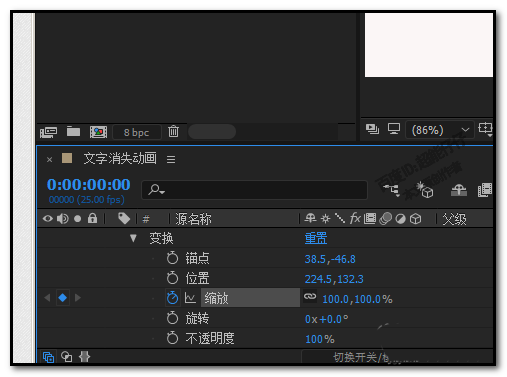
Task: Toggle stopwatch for 缩放
Action: [172, 298]
